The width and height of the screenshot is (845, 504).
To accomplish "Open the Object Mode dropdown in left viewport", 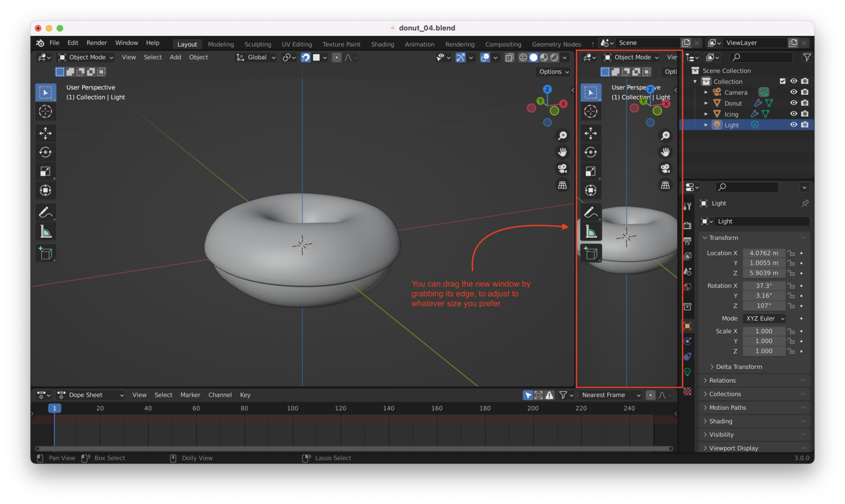I will pos(86,57).
